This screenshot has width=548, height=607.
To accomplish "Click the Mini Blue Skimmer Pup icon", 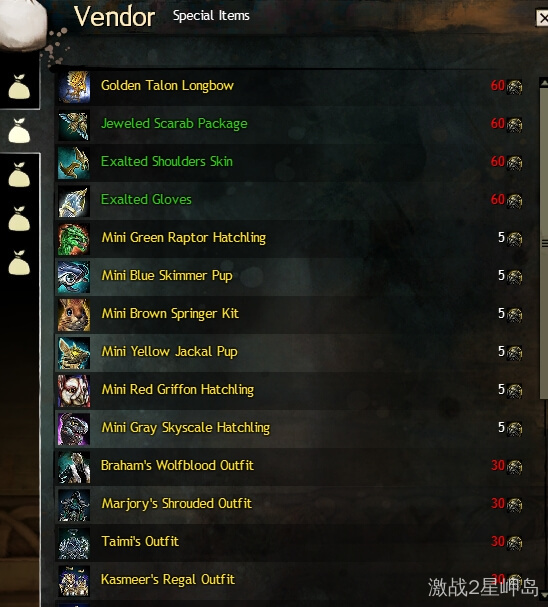I will pyautogui.click(x=74, y=277).
